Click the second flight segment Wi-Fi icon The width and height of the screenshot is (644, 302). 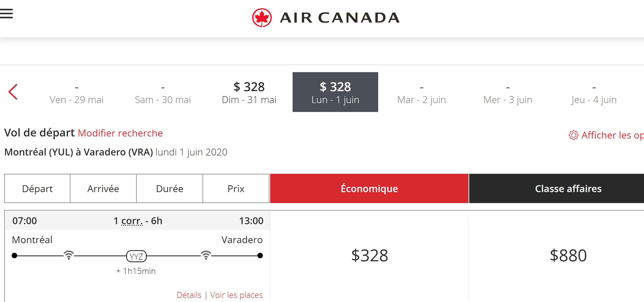(x=206, y=255)
